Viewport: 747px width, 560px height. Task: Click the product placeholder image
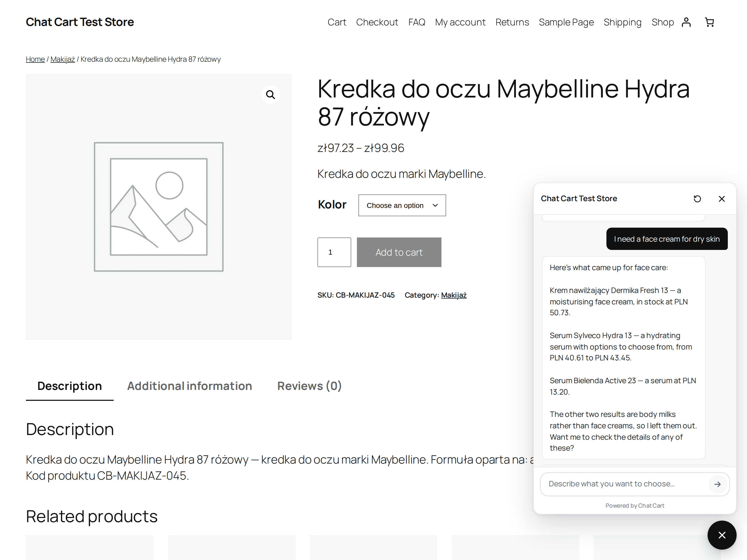[158, 207]
